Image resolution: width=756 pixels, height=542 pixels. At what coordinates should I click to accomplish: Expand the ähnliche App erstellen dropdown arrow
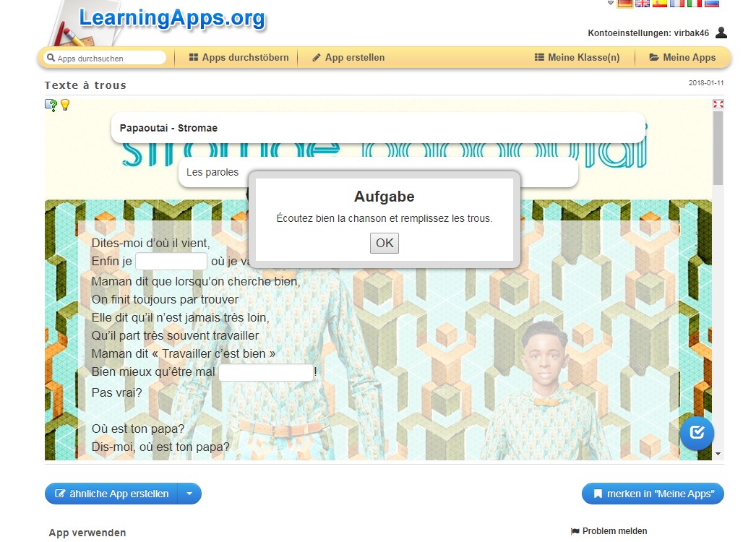[189, 494]
